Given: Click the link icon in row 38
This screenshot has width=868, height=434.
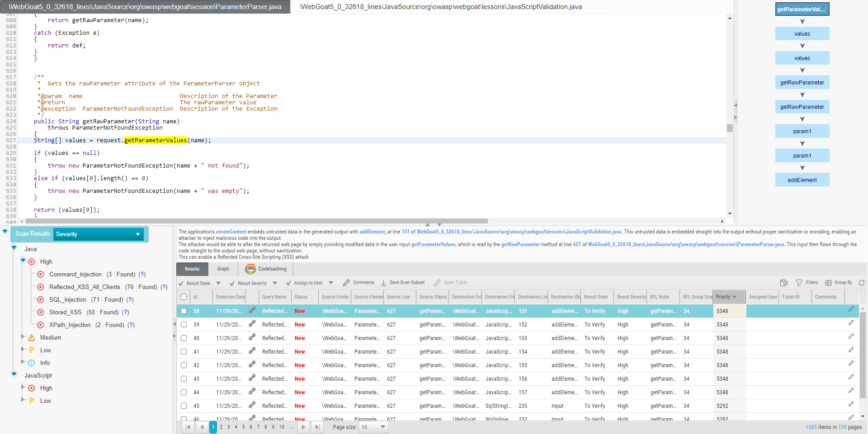Looking at the screenshot, I should (252, 310).
